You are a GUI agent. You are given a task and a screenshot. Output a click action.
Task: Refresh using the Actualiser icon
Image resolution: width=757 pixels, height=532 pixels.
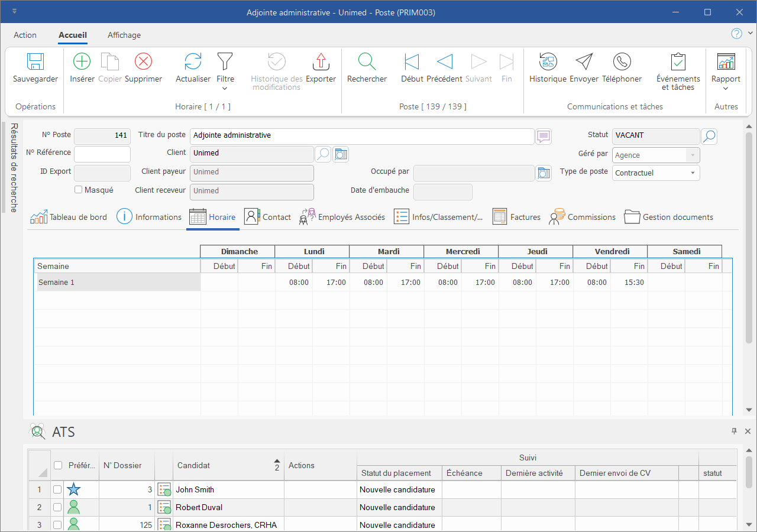pos(193,61)
